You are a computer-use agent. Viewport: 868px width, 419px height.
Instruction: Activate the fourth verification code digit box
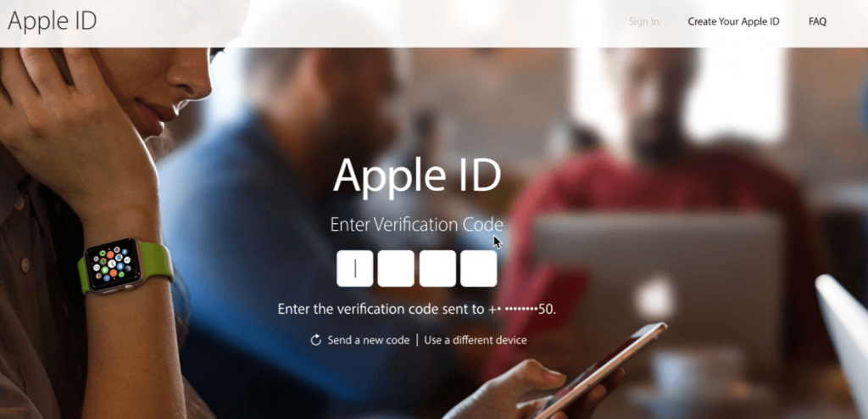tap(478, 268)
